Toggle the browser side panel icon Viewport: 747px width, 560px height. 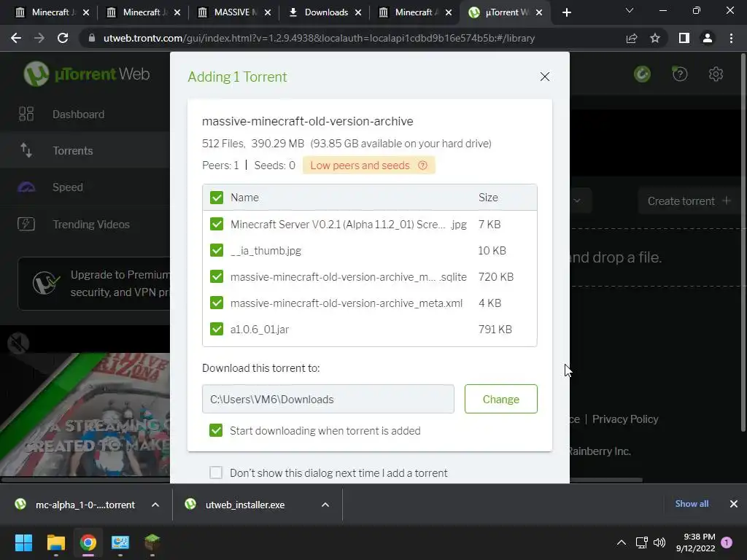[x=684, y=38]
